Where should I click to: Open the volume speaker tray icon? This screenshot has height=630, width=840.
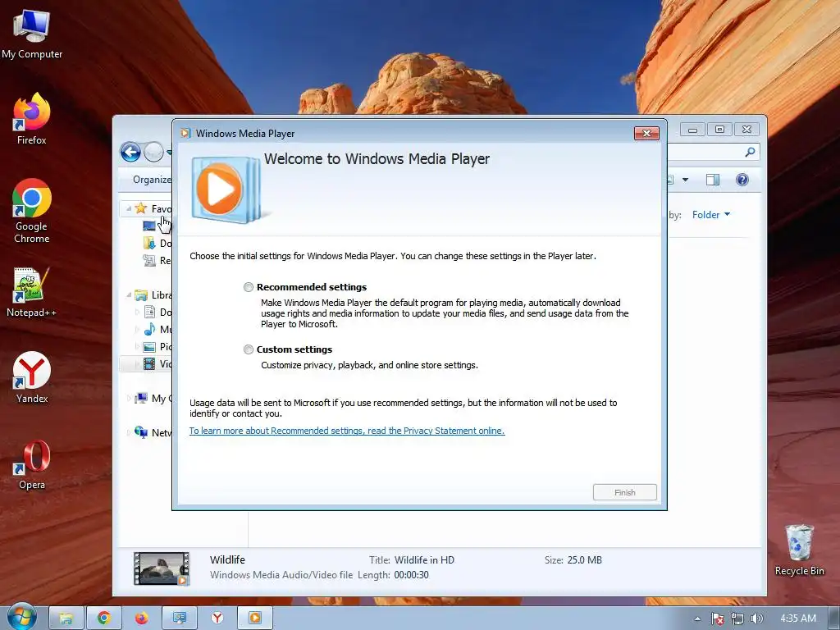click(x=756, y=619)
